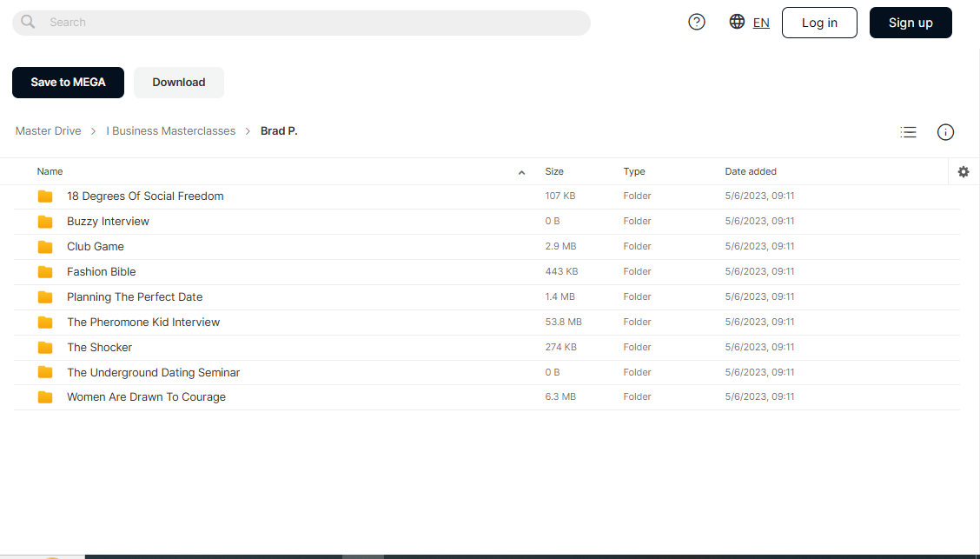Select the 18 Degrees Of Social Freedom folder name
The width and height of the screenshot is (980, 559).
point(145,196)
